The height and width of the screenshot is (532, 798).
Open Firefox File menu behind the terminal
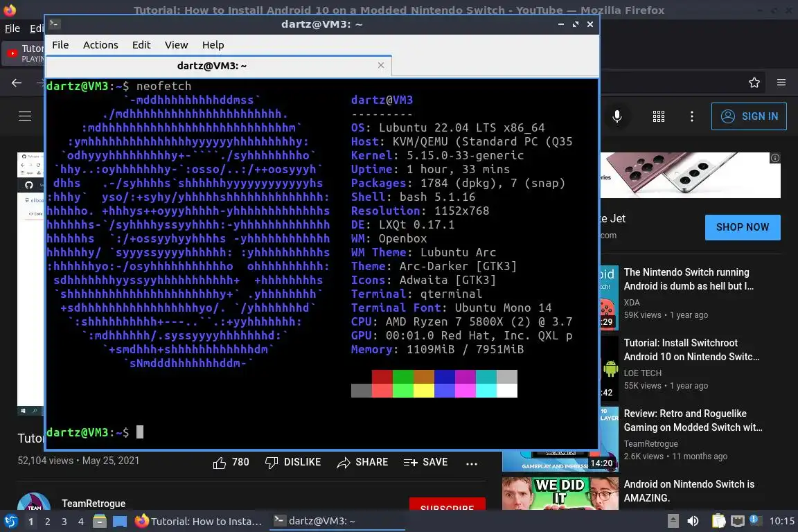pyautogui.click(x=12, y=28)
